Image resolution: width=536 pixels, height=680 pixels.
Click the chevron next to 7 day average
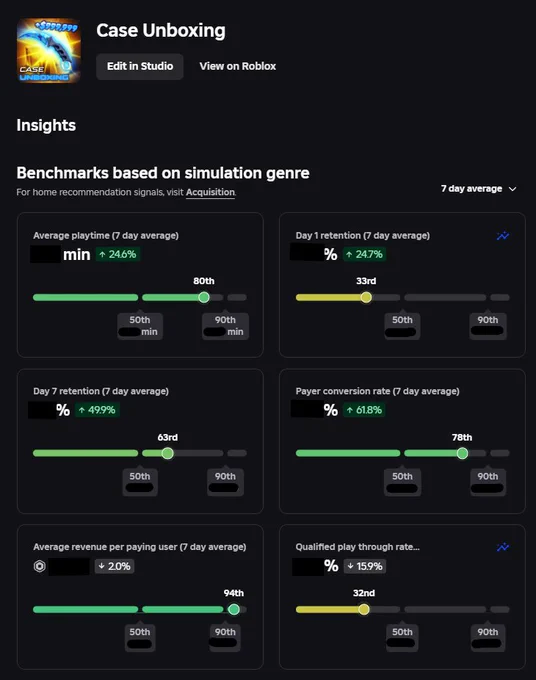pyautogui.click(x=513, y=189)
